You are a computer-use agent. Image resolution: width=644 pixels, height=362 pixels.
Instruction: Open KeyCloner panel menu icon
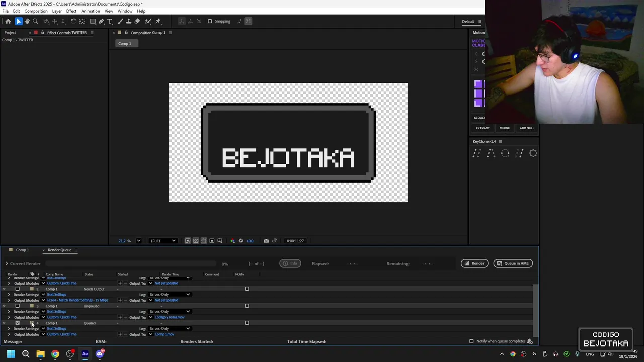500,141
